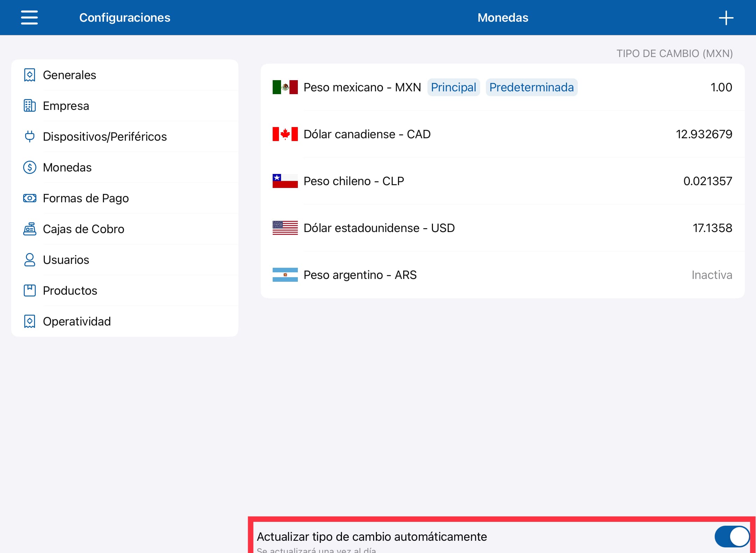756x553 pixels.
Task: Click the Operatividad receipt icon
Action: [x=30, y=321]
